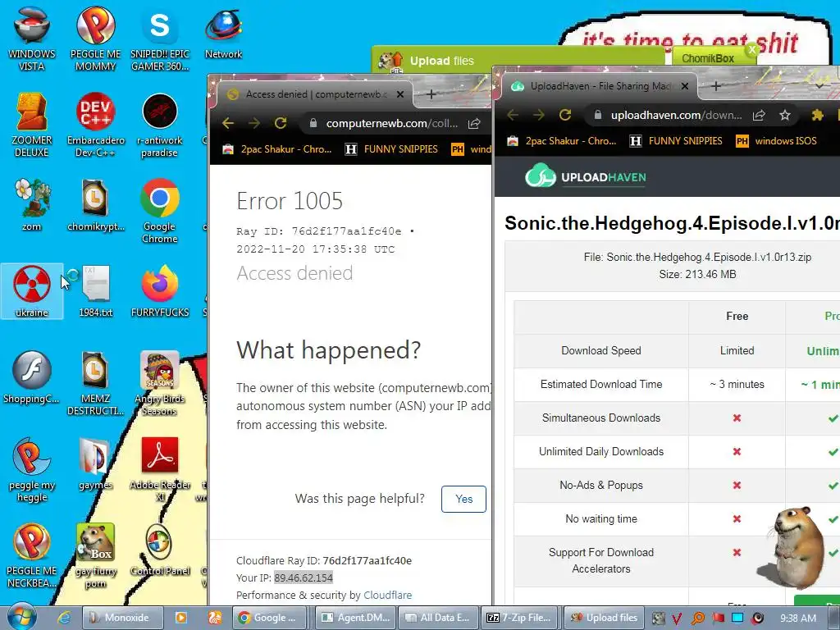
Task: Click share icon in computernewb address bar
Action: point(474,123)
